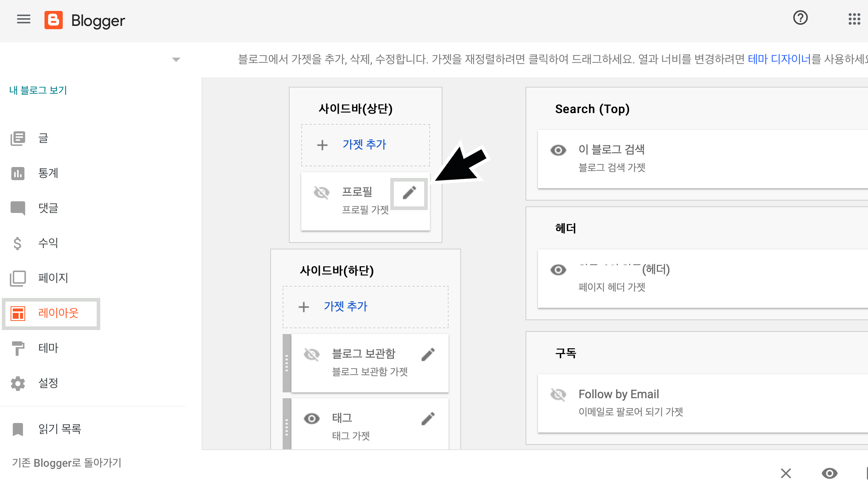Click the preview eye icon at bottom
This screenshot has height=485, width=868.
tap(829, 473)
